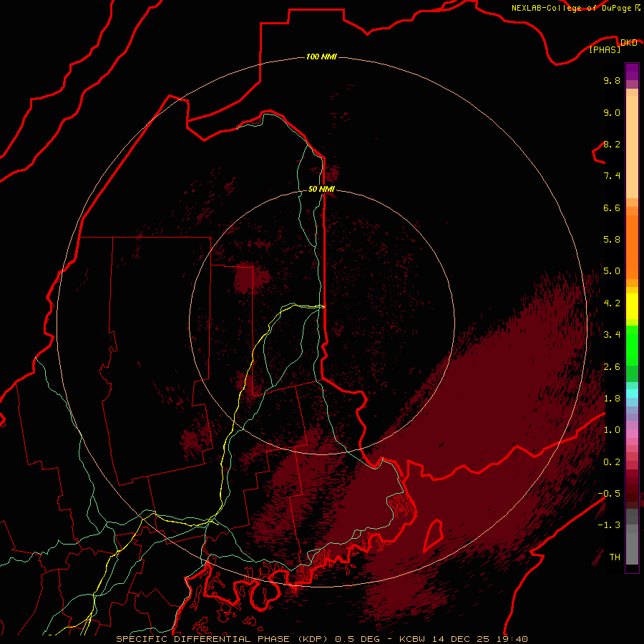The image size is (644, 644).
Task: Select the "[PHAS]" units label above the color bar
Action: coord(605,49)
